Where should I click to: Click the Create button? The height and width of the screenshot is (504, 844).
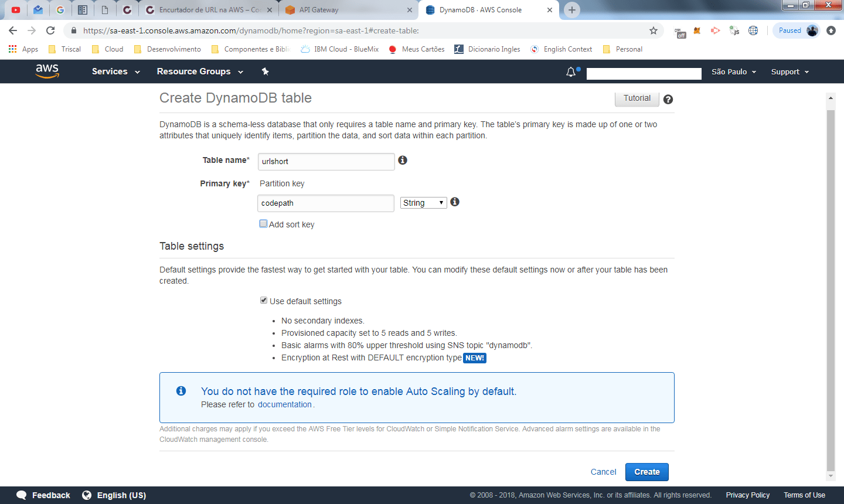(x=647, y=472)
